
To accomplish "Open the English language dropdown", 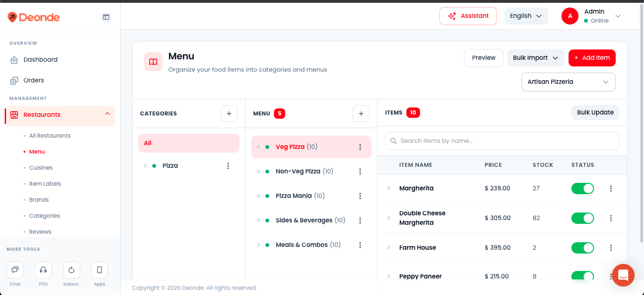I will tap(526, 16).
